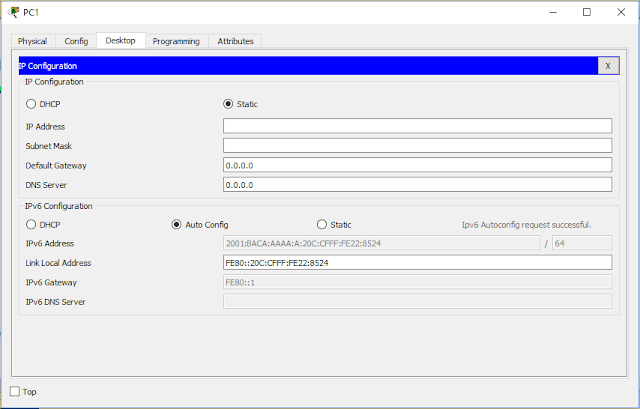Switch to the Physical tab
This screenshot has height=409, width=640.
pos(33,41)
